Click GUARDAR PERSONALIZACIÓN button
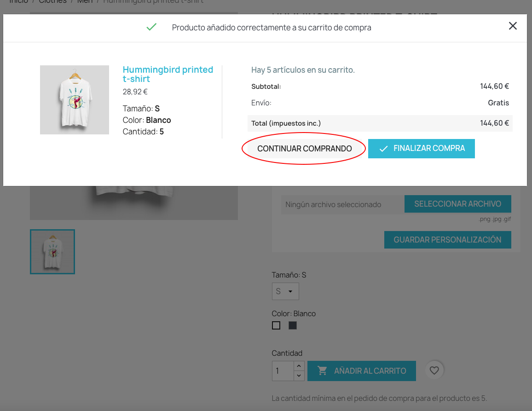This screenshot has width=532, height=411. 447,239
